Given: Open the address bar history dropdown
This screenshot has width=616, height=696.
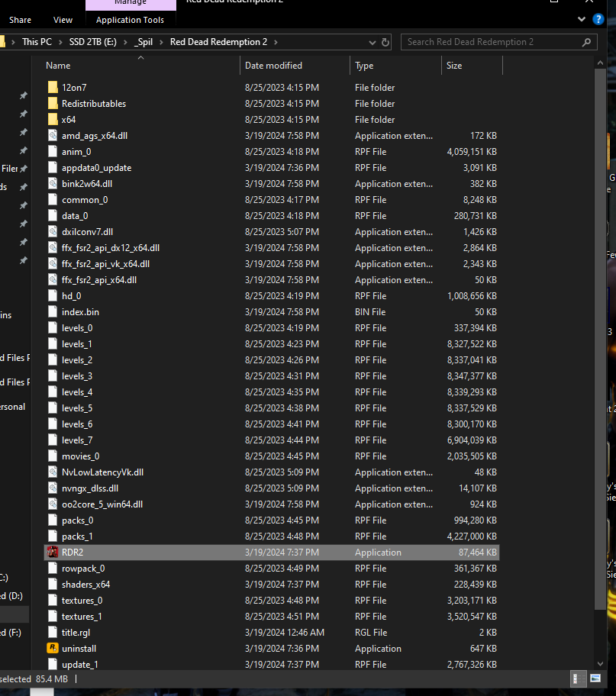Looking at the screenshot, I should [x=373, y=43].
